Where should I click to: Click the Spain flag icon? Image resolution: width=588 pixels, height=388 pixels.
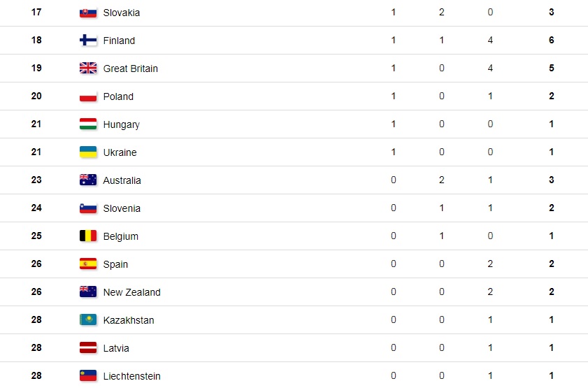88,264
